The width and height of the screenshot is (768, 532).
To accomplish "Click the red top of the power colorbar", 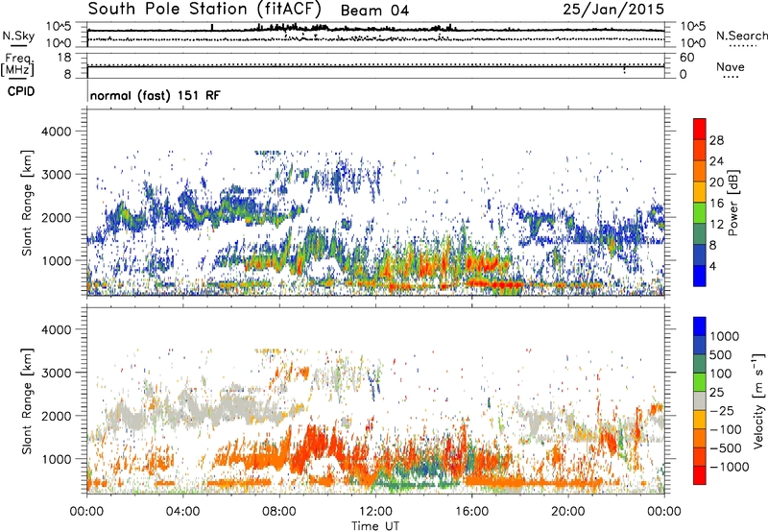I will point(700,129).
